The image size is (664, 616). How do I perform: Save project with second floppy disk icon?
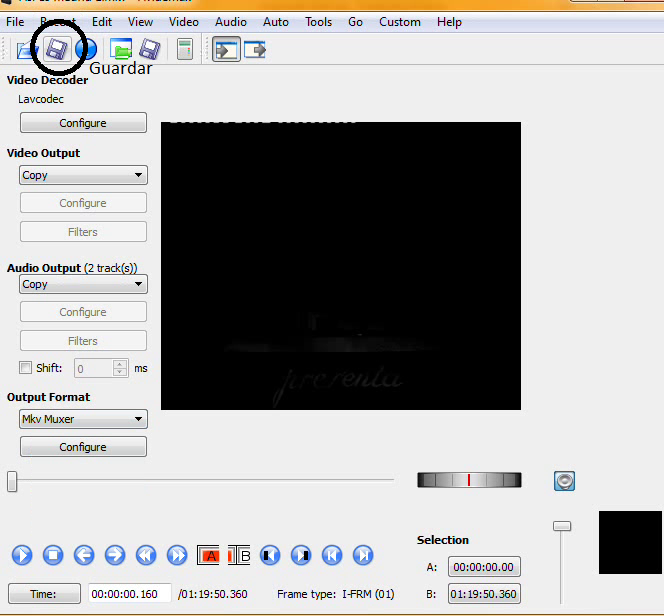[150, 49]
